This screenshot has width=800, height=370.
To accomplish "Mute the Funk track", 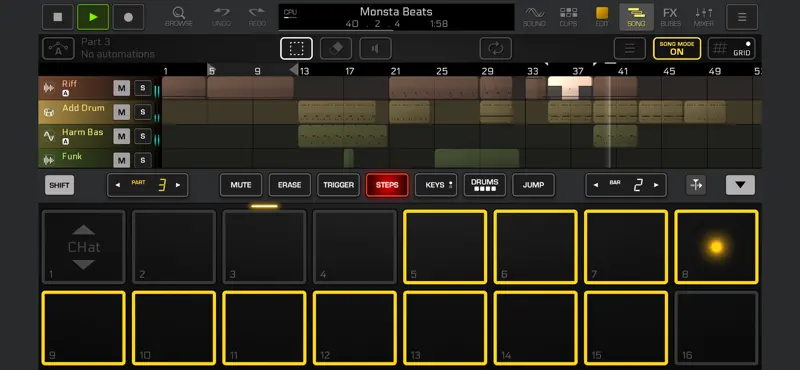I will pyautogui.click(x=121, y=160).
